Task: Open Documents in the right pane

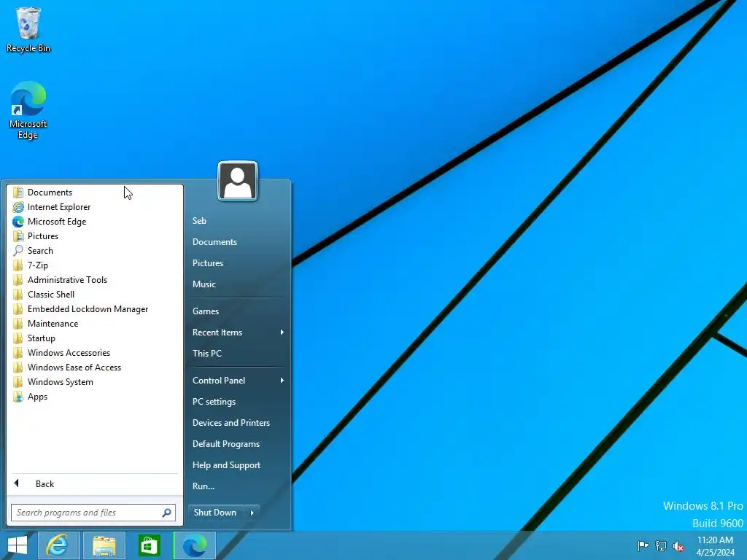Action: (214, 242)
